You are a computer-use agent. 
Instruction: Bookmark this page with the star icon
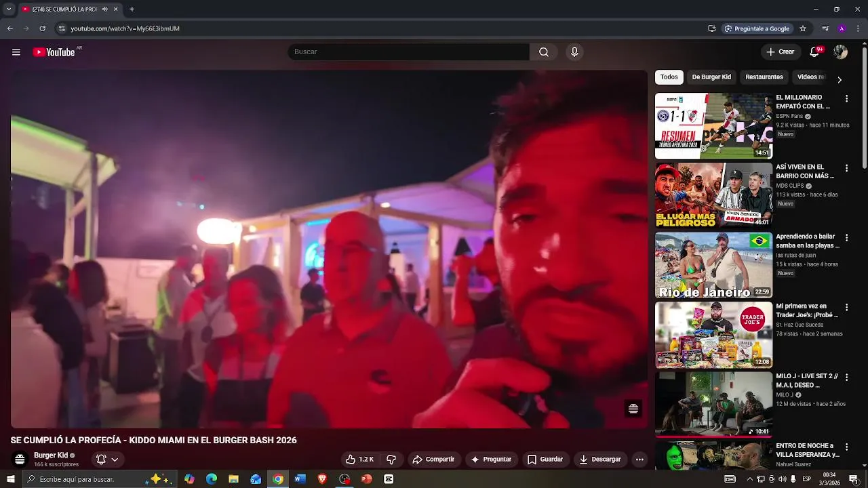pos(803,28)
